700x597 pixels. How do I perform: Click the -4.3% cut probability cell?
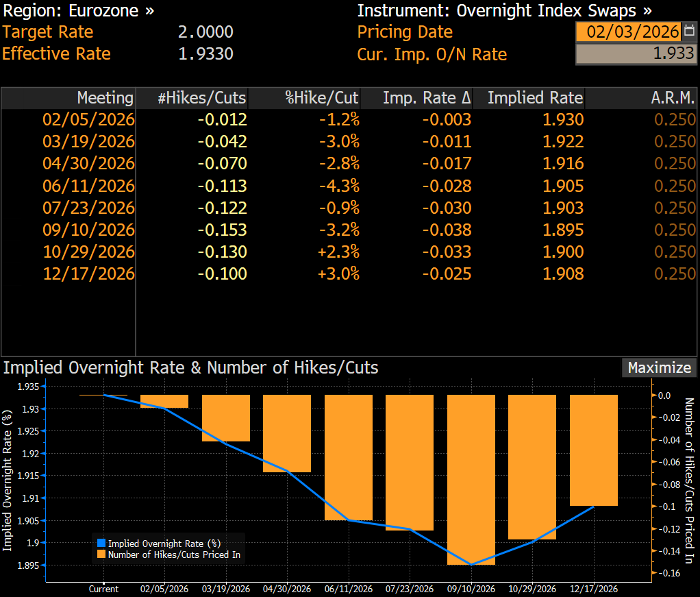tap(339, 186)
